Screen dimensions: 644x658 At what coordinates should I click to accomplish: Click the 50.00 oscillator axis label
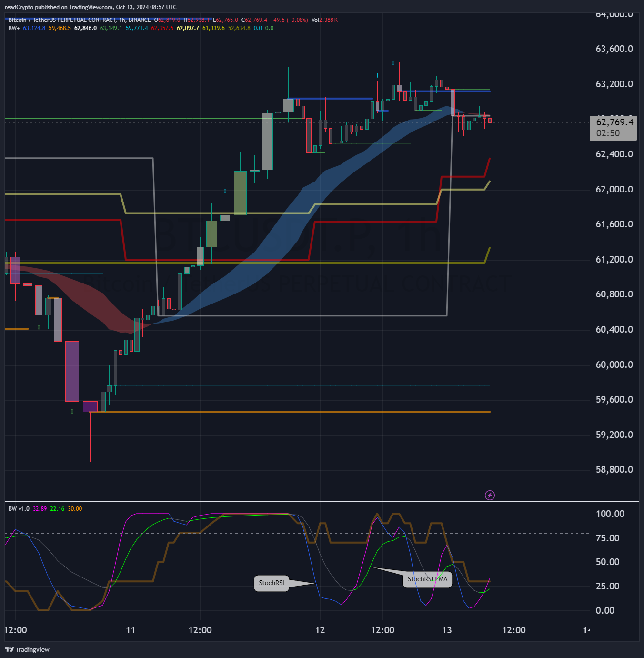point(608,562)
